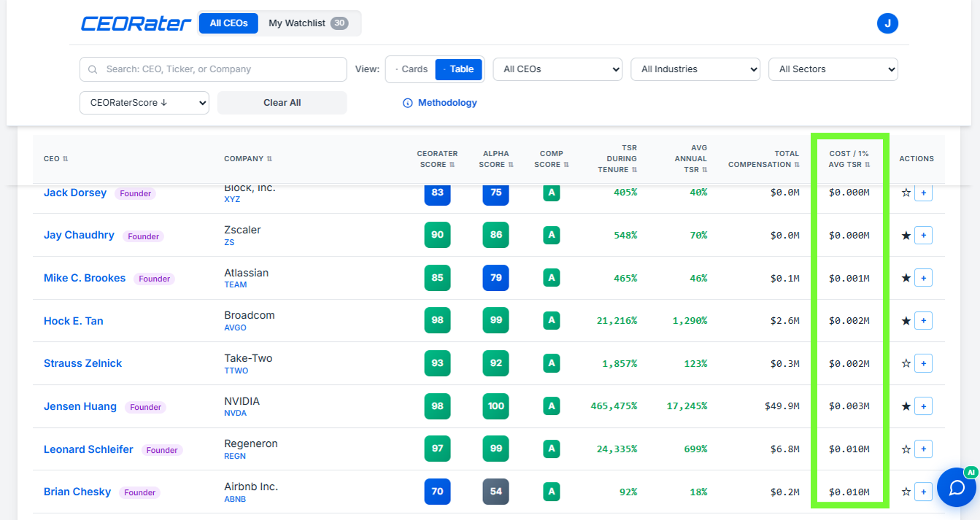980x520 pixels.
Task: Star Brian Chesky for watchlist
Action: pos(906,492)
